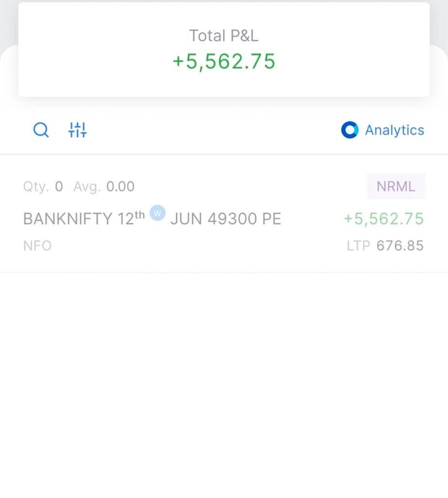Open the Analytics link
This screenshot has width=448, height=498.
(x=394, y=130)
